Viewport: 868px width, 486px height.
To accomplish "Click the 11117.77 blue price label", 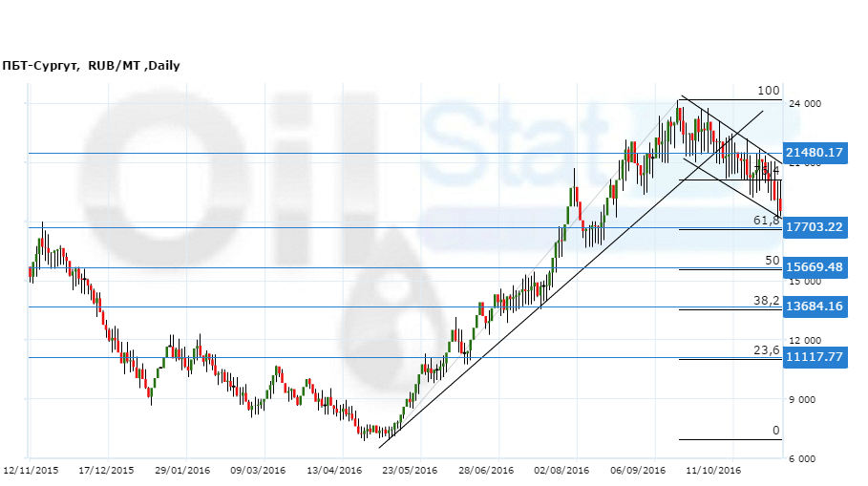I will click(x=814, y=357).
